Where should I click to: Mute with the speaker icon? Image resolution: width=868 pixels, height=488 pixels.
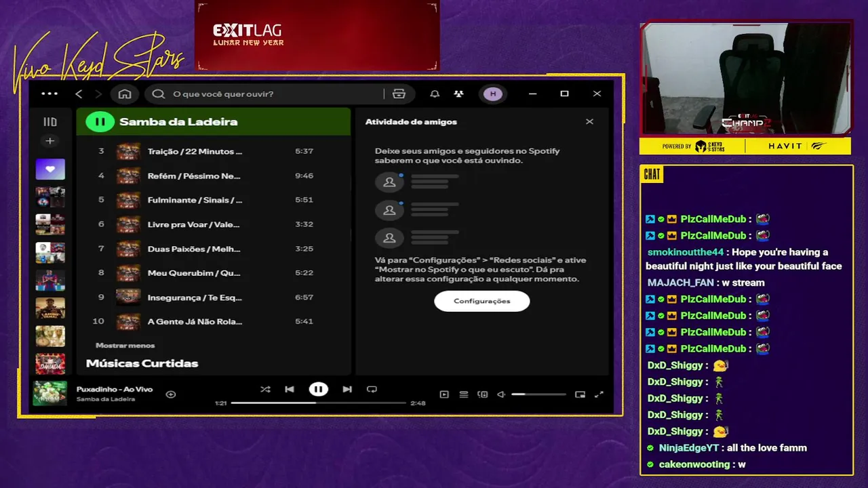501,394
